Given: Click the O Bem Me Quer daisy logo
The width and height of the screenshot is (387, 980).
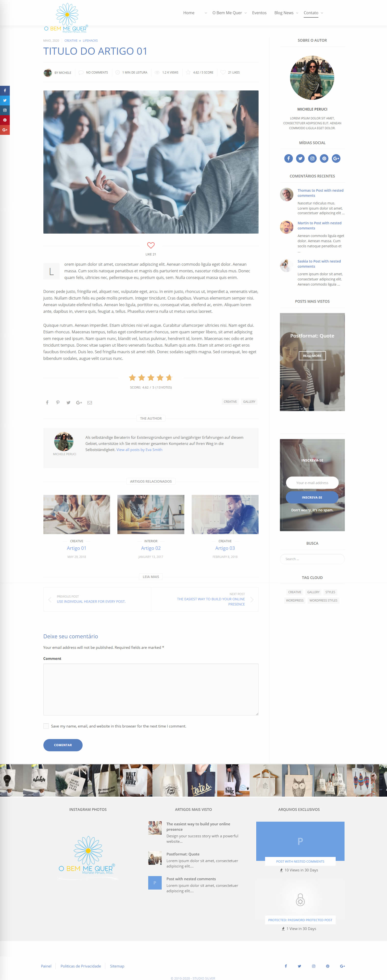Looking at the screenshot, I should coord(66,18).
